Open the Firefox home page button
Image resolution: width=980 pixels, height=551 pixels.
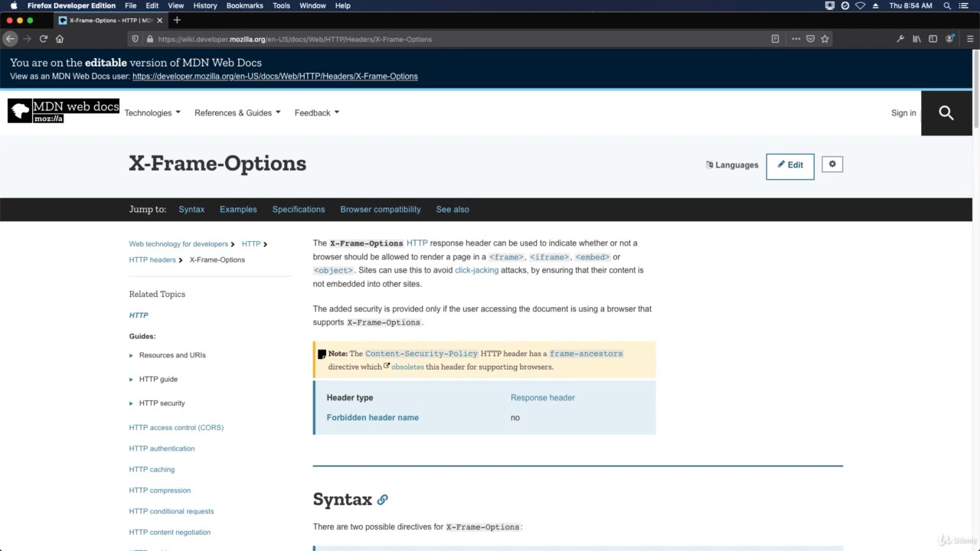tap(60, 39)
